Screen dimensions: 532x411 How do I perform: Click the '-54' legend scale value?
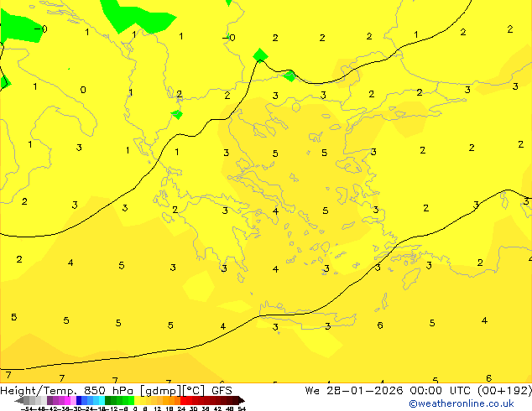pyautogui.click(x=27, y=408)
